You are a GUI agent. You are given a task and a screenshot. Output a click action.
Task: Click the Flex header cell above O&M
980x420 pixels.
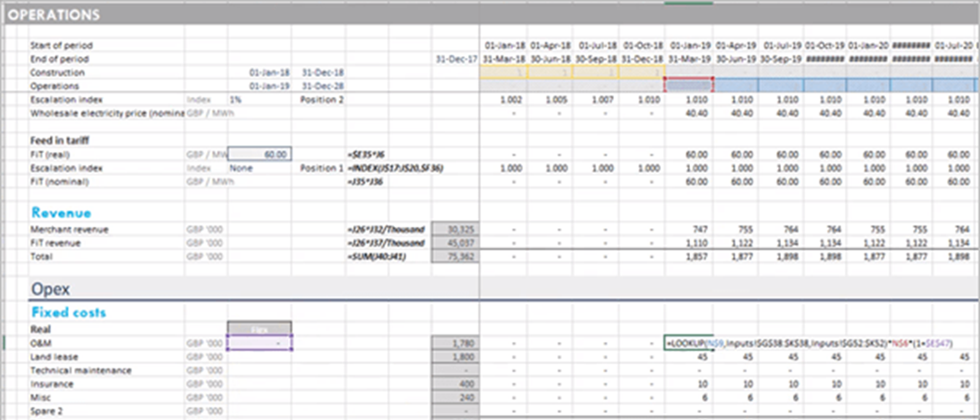point(260,329)
